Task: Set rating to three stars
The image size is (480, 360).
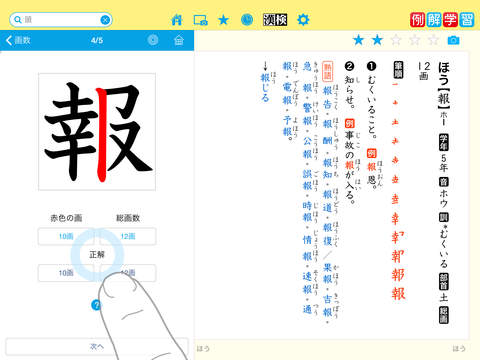Action: (396, 40)
